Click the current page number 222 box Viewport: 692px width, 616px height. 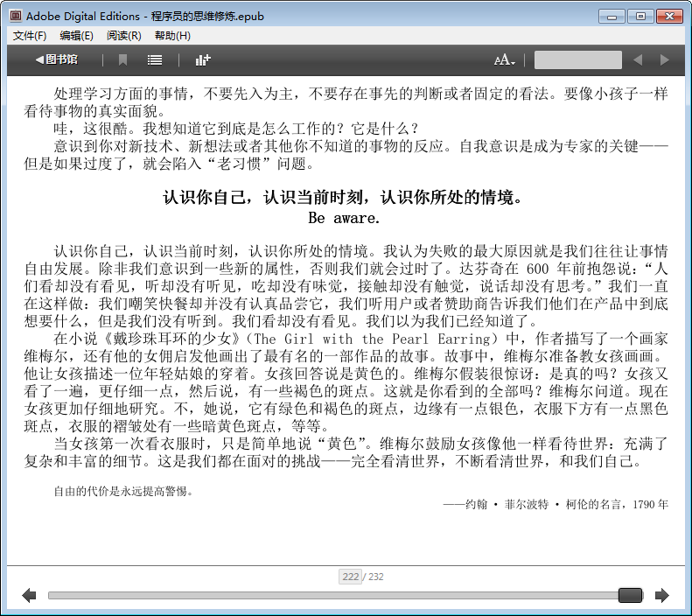[x=351, y=577]
